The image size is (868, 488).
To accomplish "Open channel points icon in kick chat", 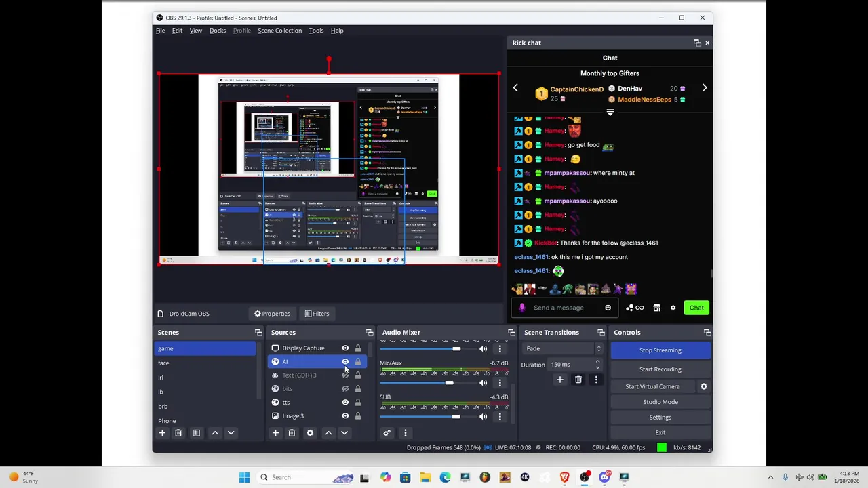I will 635,308.
